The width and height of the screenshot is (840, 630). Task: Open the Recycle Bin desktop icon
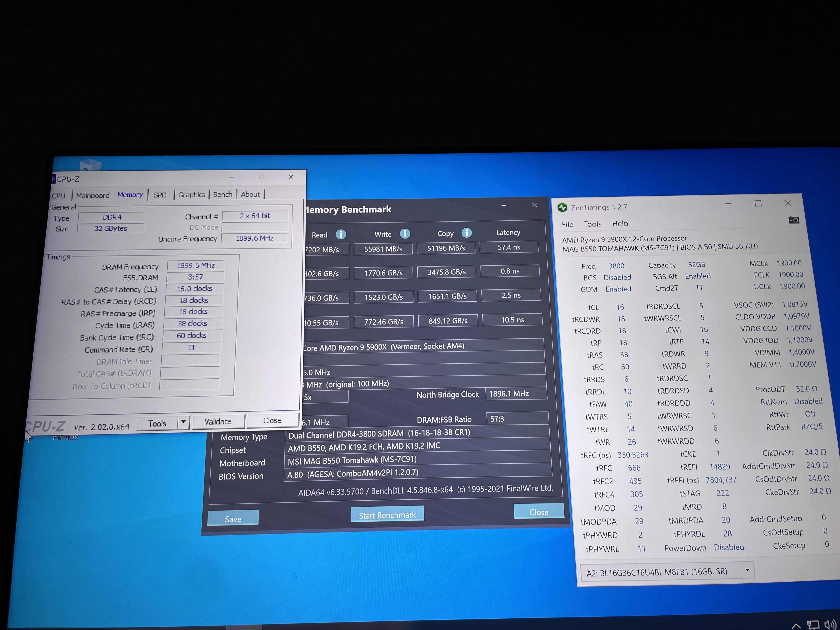90,165
